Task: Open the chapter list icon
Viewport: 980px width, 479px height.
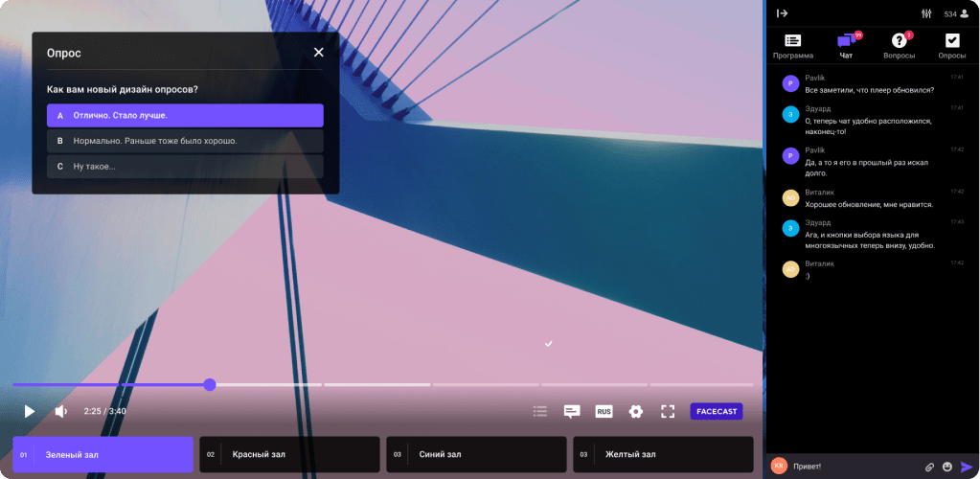Action: 540,411
